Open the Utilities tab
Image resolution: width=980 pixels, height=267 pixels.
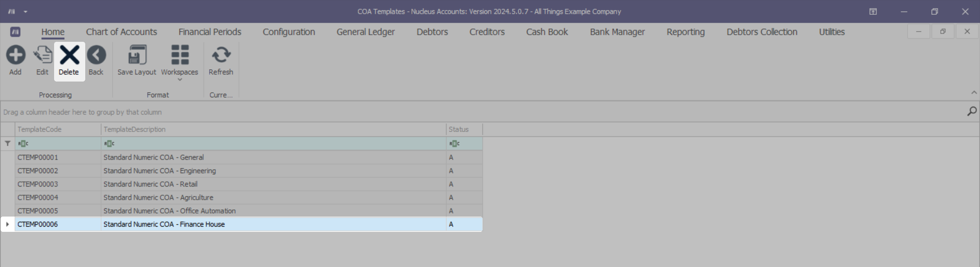tap(832, 32)
